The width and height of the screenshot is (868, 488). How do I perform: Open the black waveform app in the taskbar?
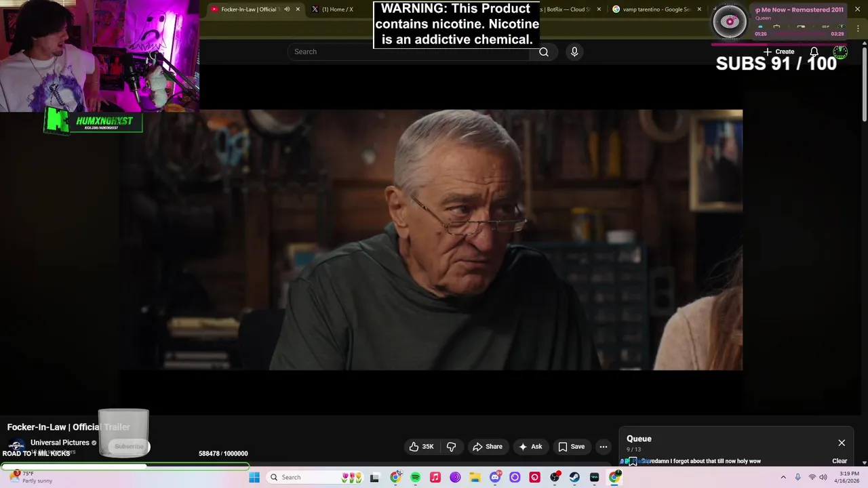595,477
